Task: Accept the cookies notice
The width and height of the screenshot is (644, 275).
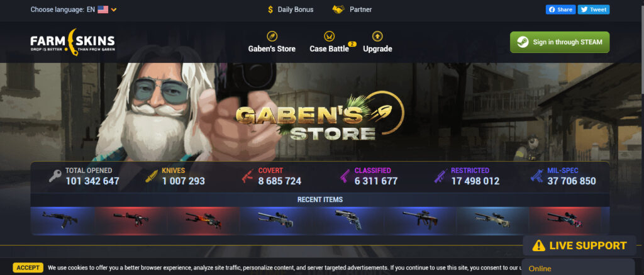Action: coord(28,267)
